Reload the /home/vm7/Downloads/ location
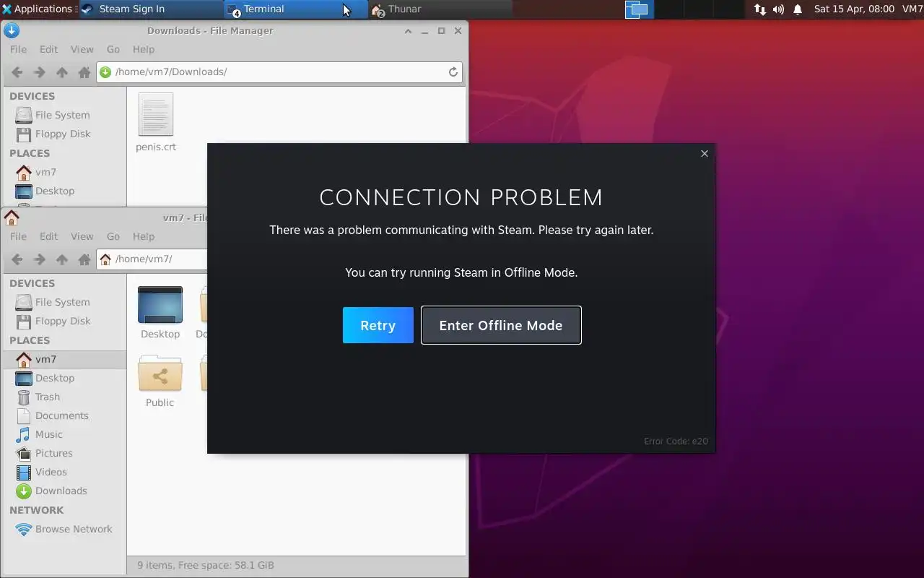 pos(453,72)
